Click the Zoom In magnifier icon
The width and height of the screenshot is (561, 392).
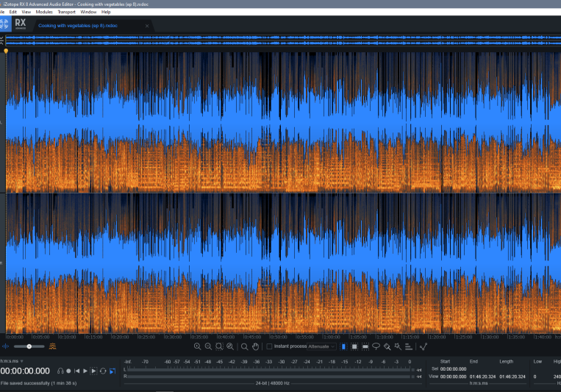197,346
